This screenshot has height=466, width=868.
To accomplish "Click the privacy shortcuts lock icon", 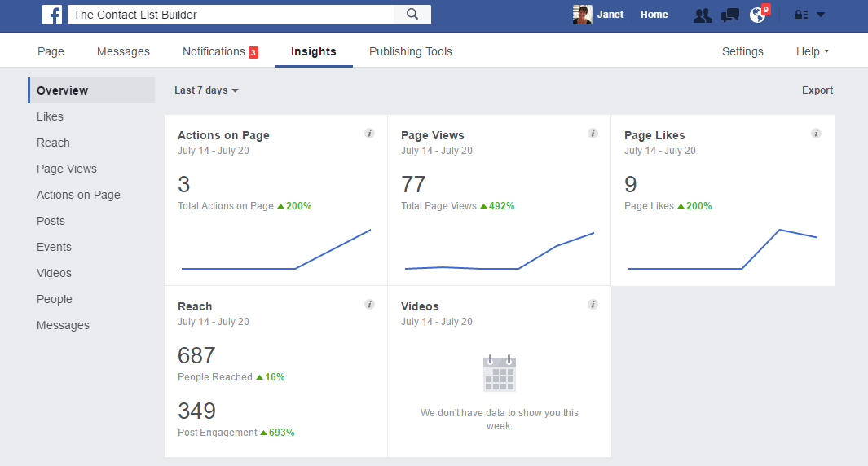I will coord(801,15).
